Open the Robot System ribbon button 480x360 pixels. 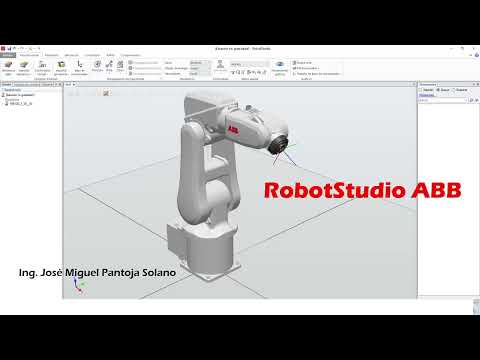(42, 68)
